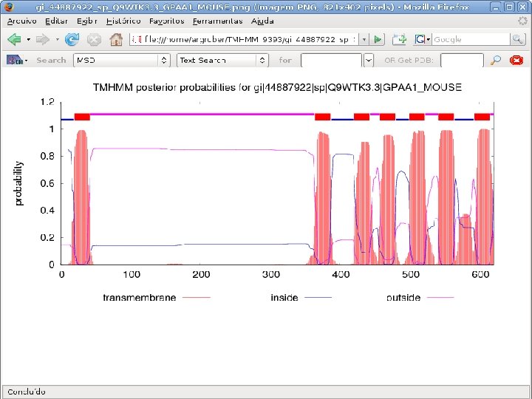Open the Histórico menu
This screenshot has width=532, height=399.
pyautogui.click(x=123, y=21)
